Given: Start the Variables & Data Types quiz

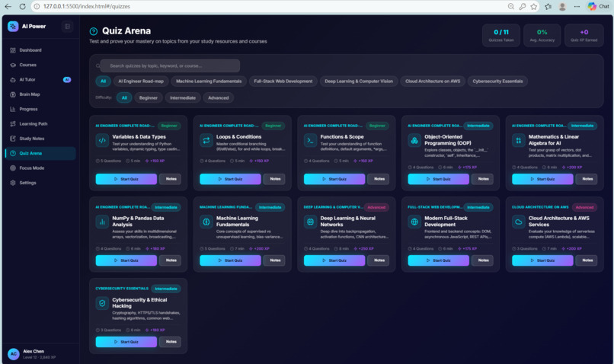Looking at the screenshot, I should point(126,179).
